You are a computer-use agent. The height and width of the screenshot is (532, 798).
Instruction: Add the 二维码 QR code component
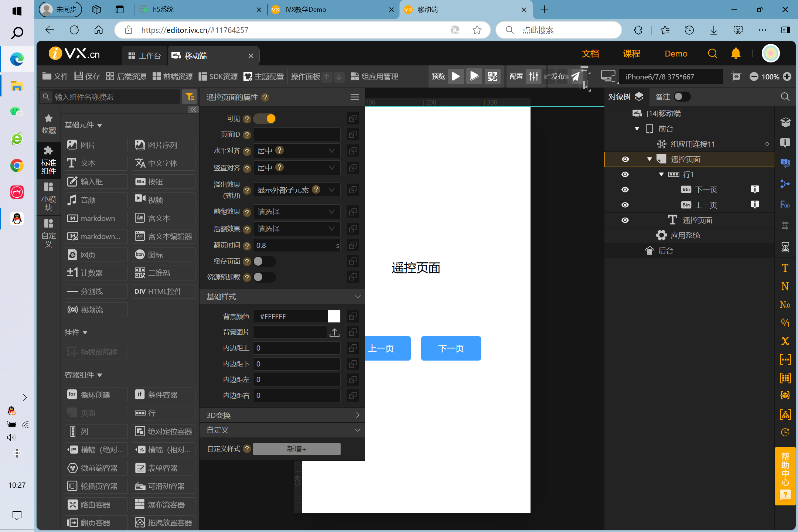164,273
